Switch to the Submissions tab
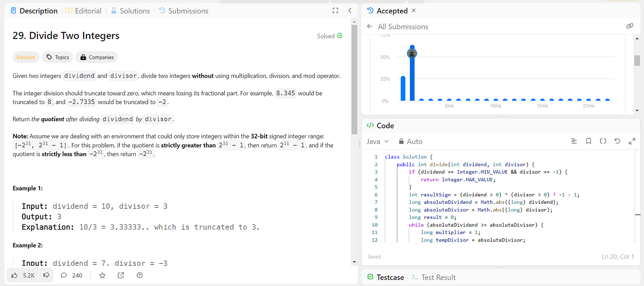 (184, 11)
